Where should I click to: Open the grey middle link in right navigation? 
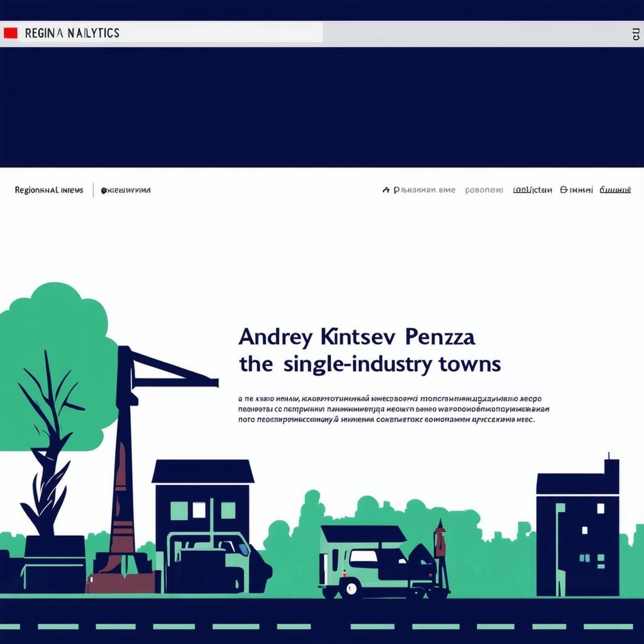point(484,190)
